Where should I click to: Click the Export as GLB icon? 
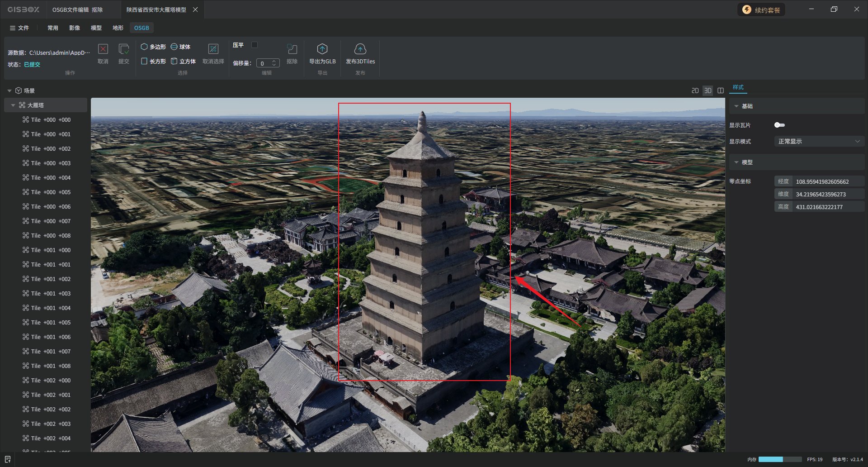[322, 49]
